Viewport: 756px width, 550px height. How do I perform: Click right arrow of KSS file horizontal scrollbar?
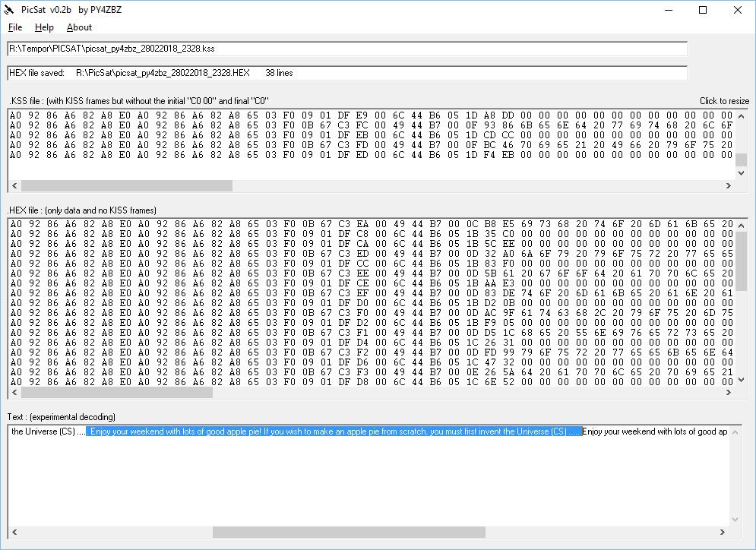click(729, 185)
